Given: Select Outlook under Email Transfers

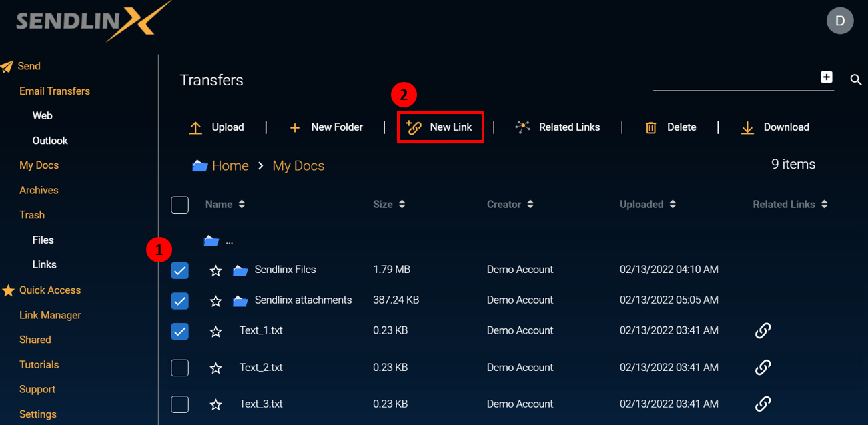Looking at the screenshot, I should click(50, 141).
